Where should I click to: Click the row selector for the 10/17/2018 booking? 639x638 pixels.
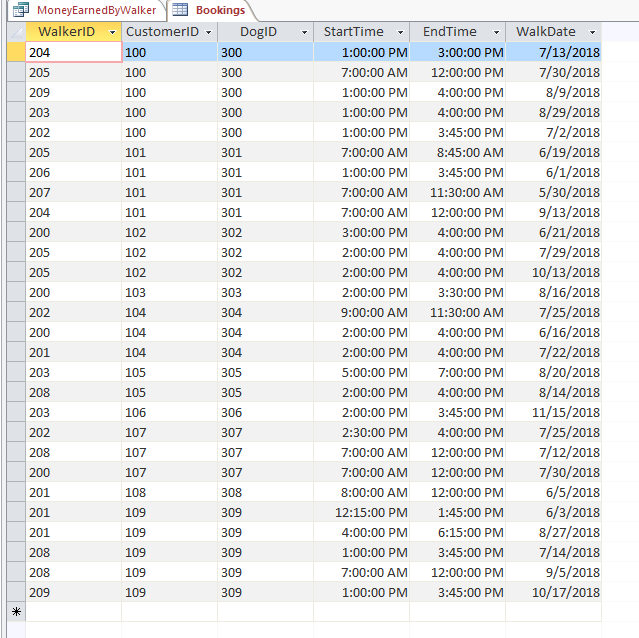pos(16,592)
